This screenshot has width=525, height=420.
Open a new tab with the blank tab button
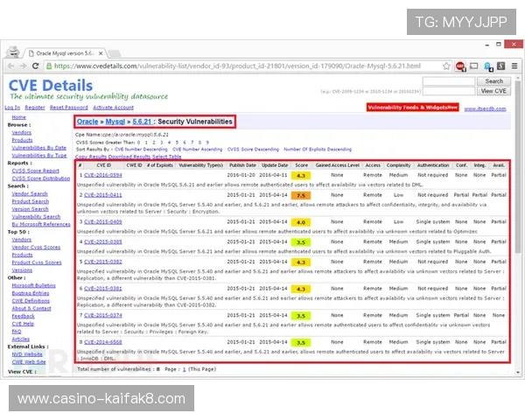click(115, 53)
